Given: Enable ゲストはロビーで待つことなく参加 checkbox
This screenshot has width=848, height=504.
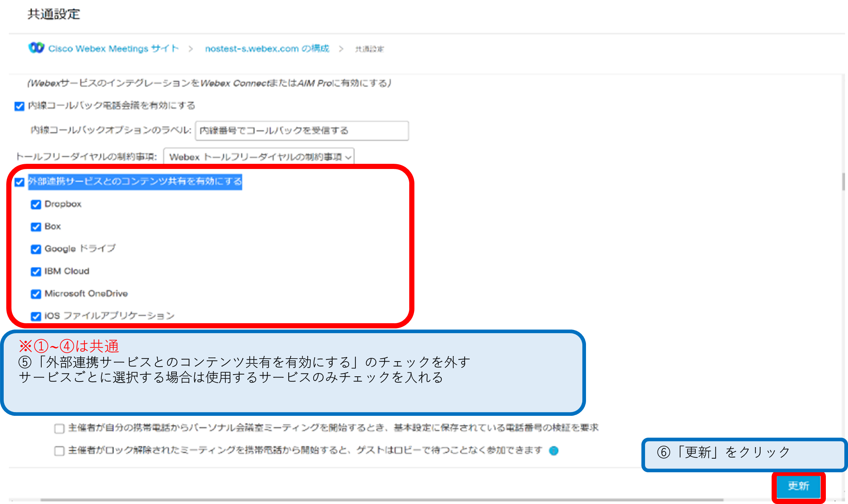Looking at the screenshot, I should [x=59, y=451].
